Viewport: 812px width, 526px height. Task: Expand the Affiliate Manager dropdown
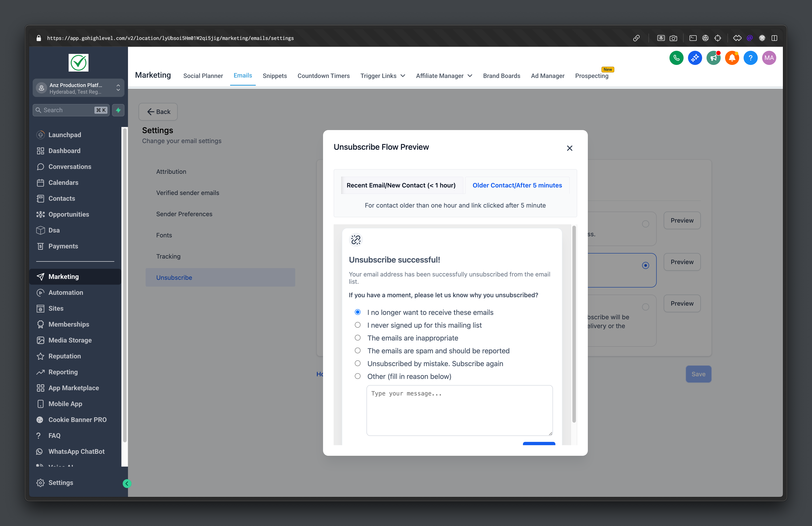coord(444,76)
